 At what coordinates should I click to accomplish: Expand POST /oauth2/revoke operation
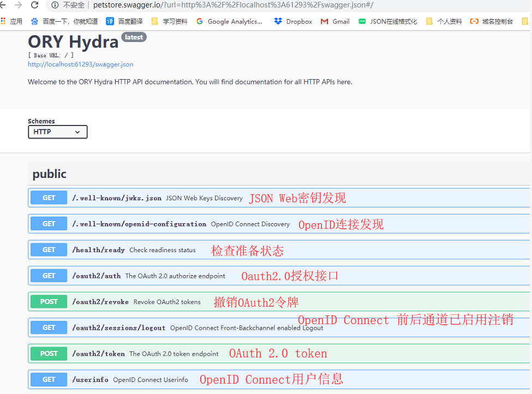[x=278, y=302]
